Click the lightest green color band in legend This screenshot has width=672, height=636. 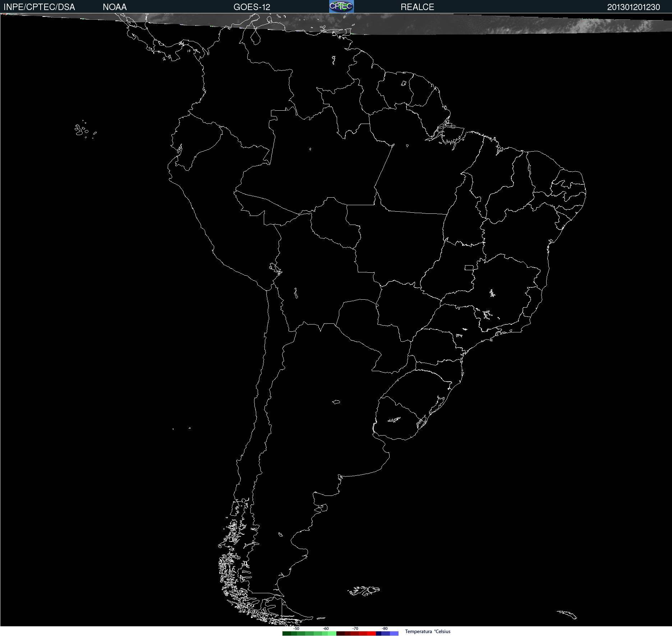332,633
